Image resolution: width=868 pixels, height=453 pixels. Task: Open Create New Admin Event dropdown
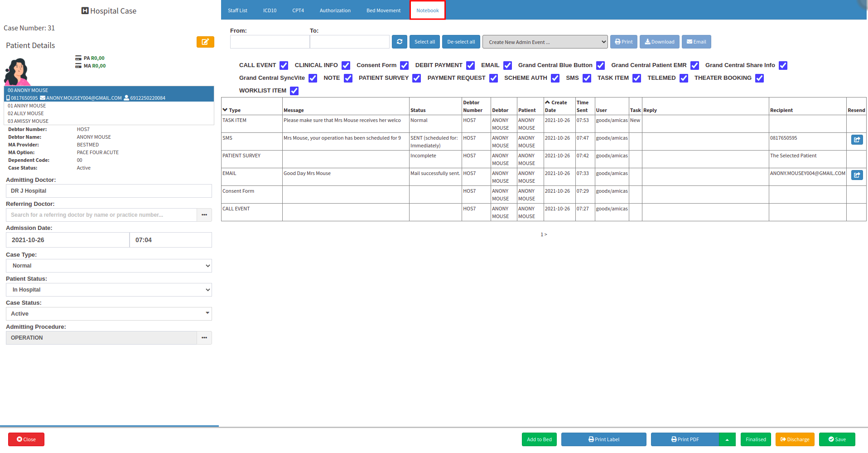coord(545,42)
